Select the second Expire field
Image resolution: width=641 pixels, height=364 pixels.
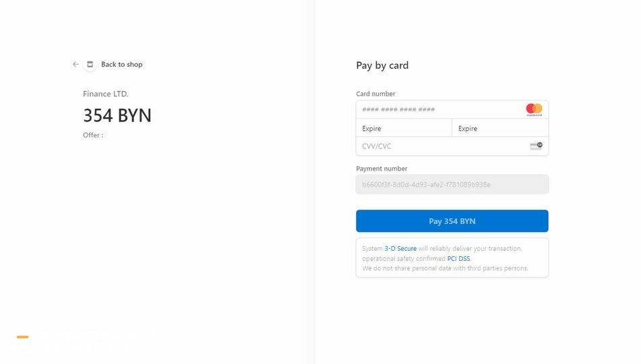[x=499, y=128]
